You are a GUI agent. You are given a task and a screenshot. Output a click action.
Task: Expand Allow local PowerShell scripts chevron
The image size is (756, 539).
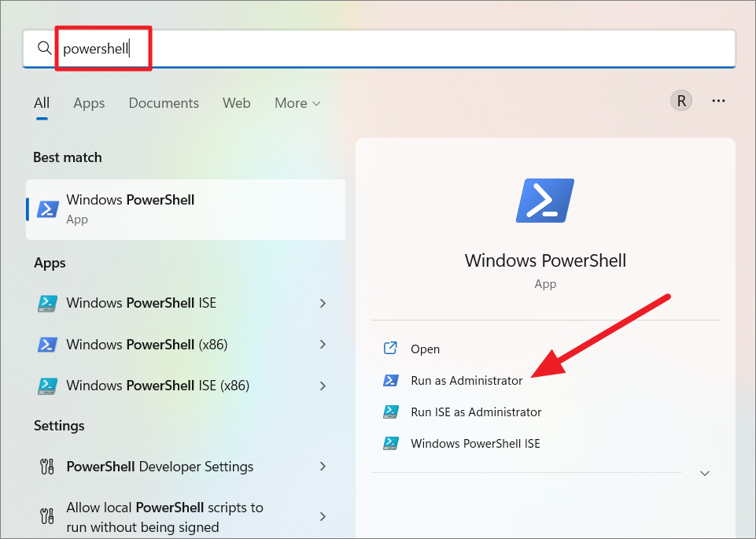(x=323, y=517)
